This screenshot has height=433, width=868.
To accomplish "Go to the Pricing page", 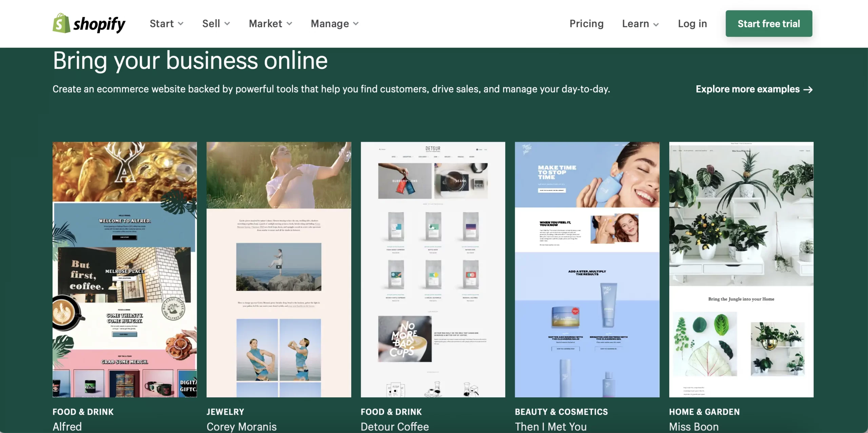I will click(x=587, y=23).
